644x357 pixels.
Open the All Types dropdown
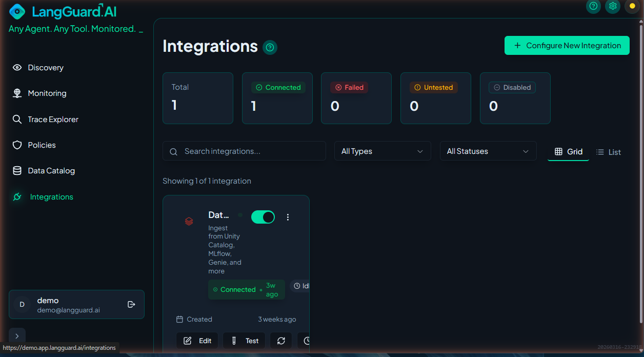(383, 151)
